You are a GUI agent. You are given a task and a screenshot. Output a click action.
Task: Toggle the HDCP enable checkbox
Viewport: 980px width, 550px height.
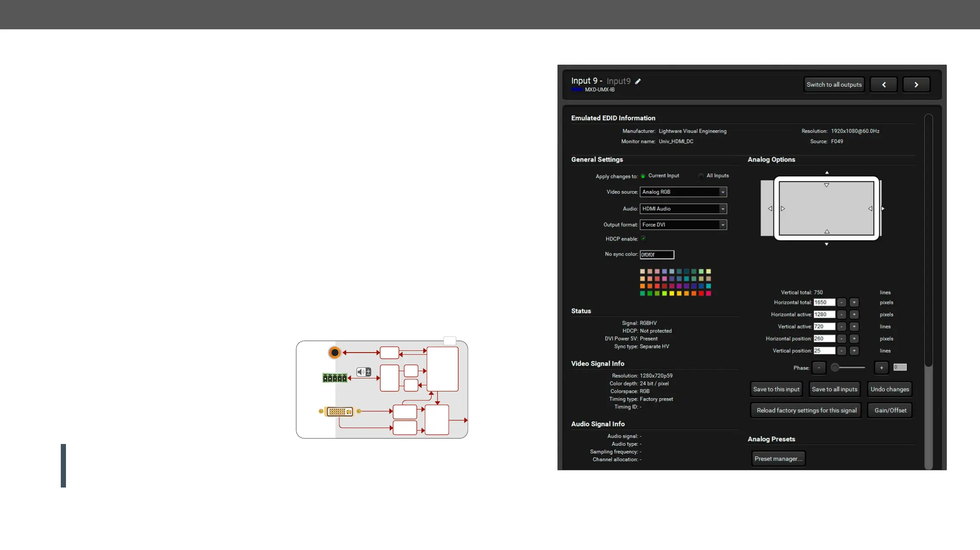click(643, 238)
